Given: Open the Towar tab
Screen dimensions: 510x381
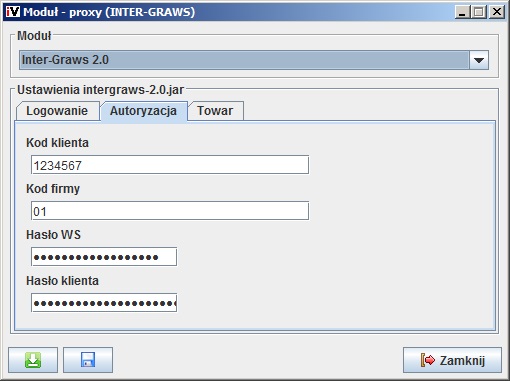Looking at the screenshot, I should pos(215,111).
